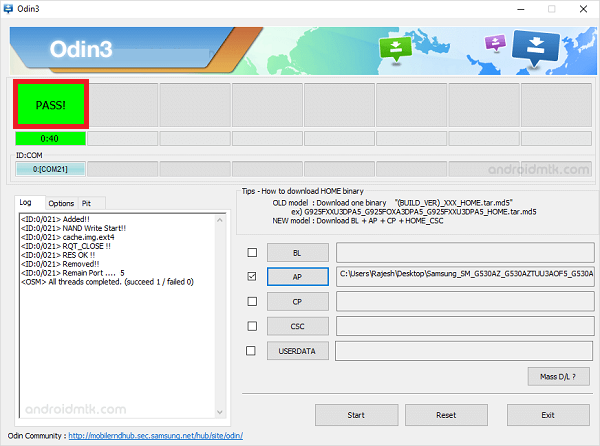Click the 'ID:COM' label
The image size is (600, 446).
29,155
